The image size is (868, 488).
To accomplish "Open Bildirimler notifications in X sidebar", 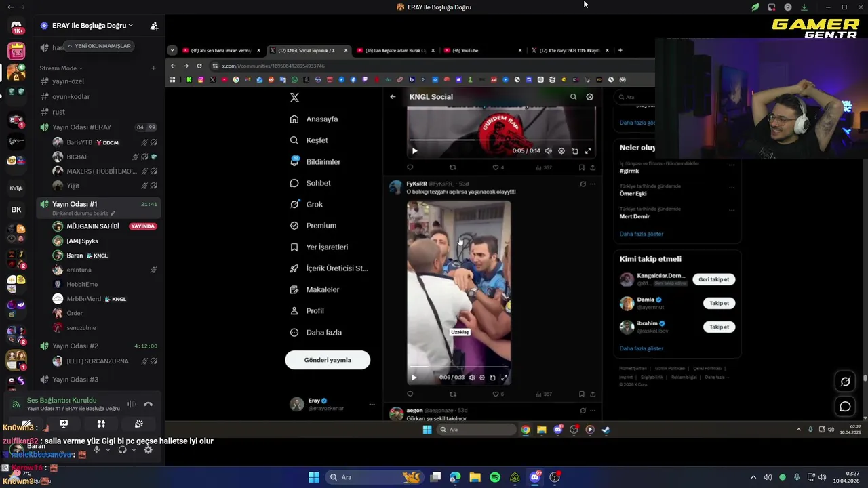I will pyautogui.click(x=315, y=162).
